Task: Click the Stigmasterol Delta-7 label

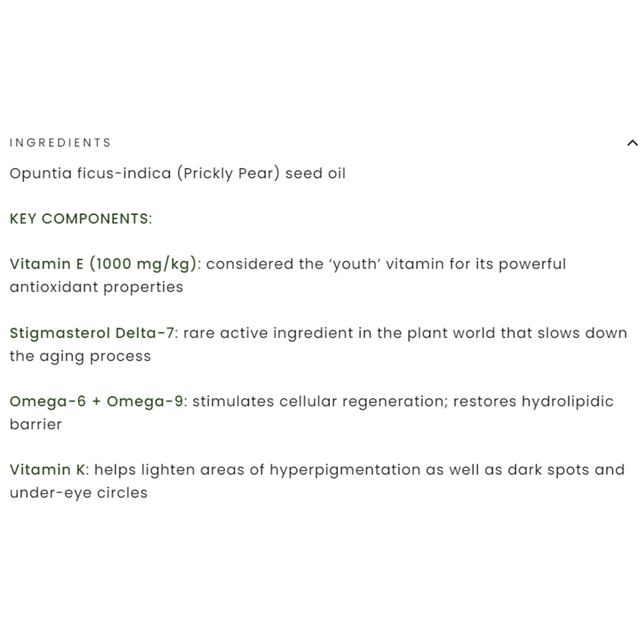Action: (92, 333)
